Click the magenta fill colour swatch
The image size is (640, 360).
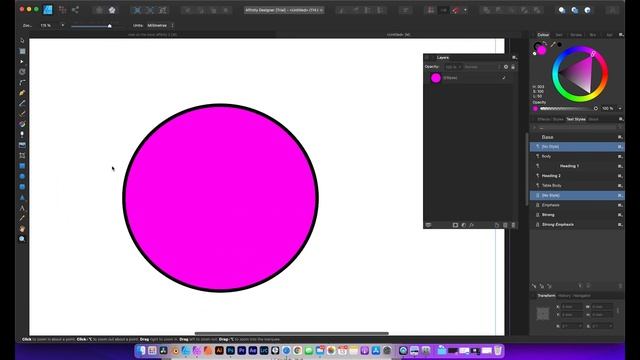click(x=541, y=50)
